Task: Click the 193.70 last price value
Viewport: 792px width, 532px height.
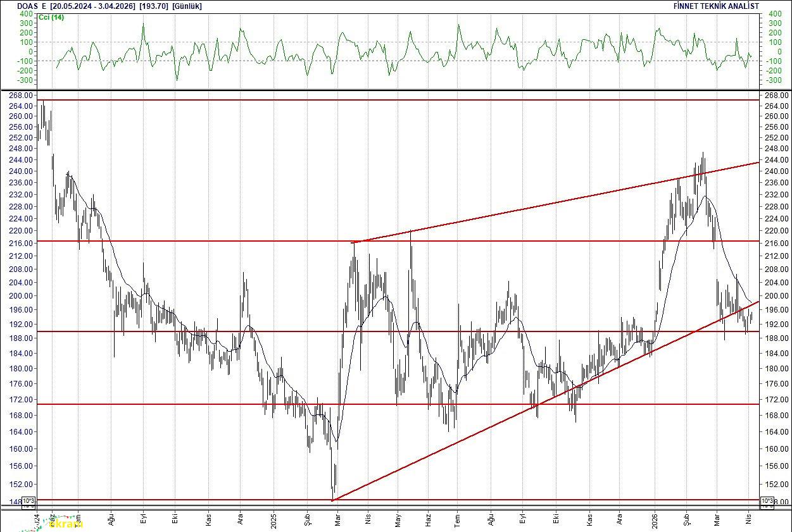Action: click(x=154, y=5)
